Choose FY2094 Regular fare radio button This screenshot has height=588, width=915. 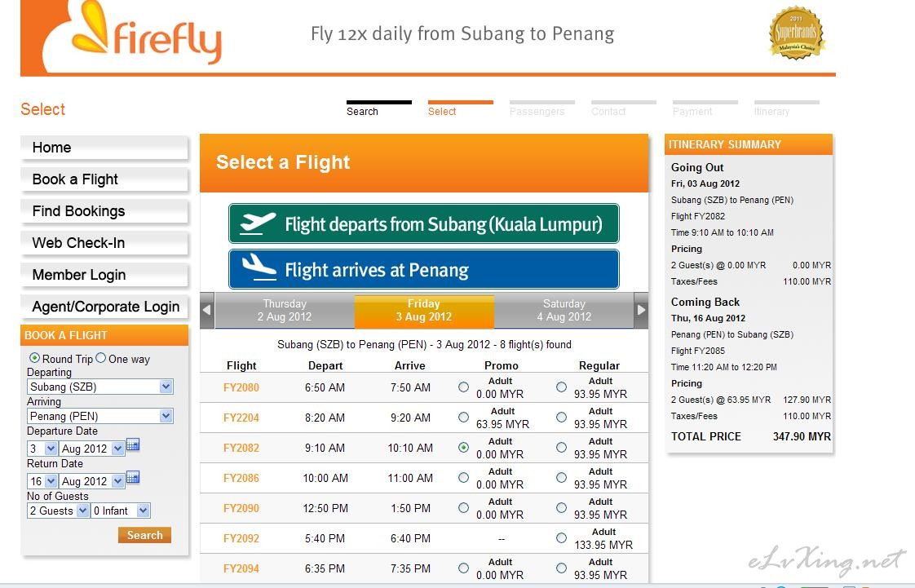(561, 568)
